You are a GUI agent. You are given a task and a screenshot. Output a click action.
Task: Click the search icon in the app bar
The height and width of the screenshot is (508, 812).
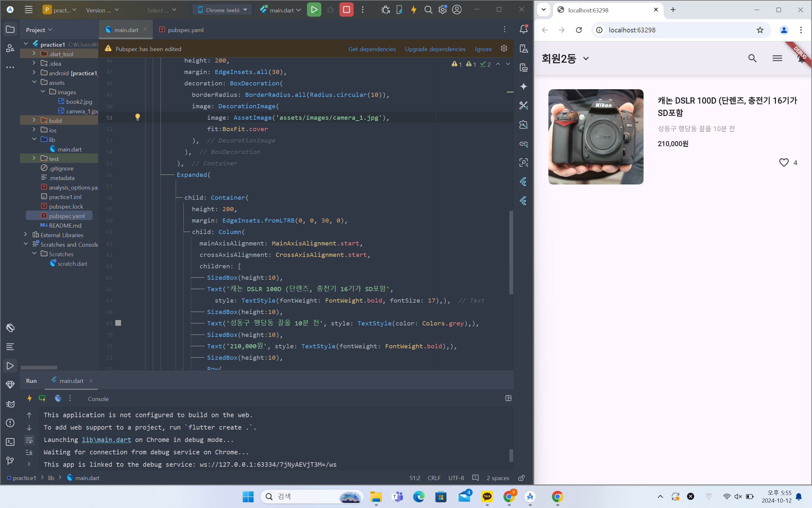752,58
